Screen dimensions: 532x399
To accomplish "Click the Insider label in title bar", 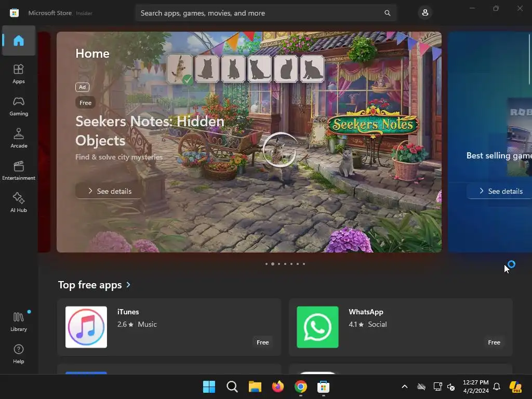I will pyautogui.click(x=84, y=13).
